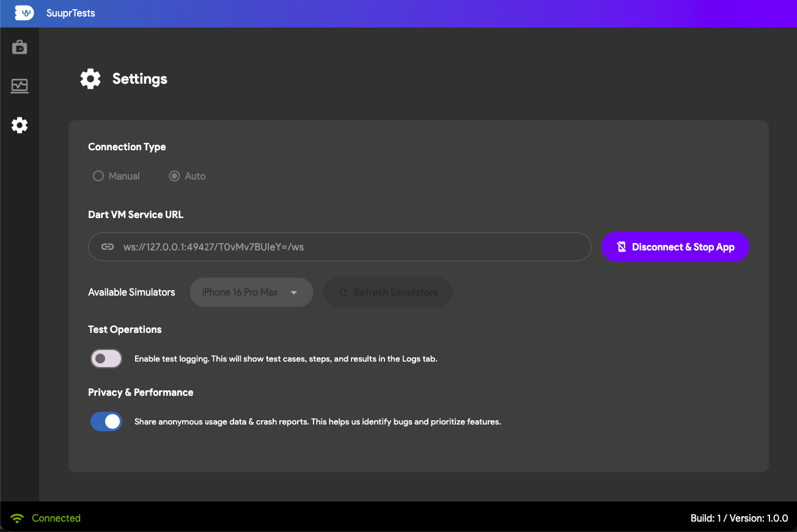Select the Manual connection type radio
Screen dimensions: 797x532
click(x=98, y=176)
